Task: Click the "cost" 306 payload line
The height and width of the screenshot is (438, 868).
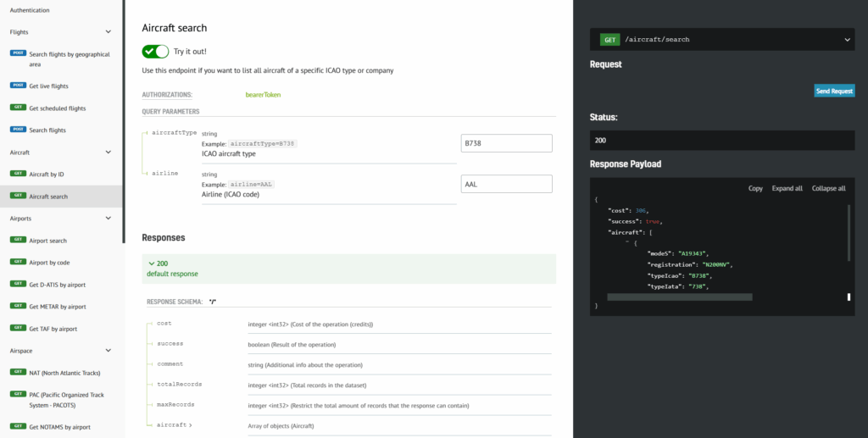Action: point(628,211)
